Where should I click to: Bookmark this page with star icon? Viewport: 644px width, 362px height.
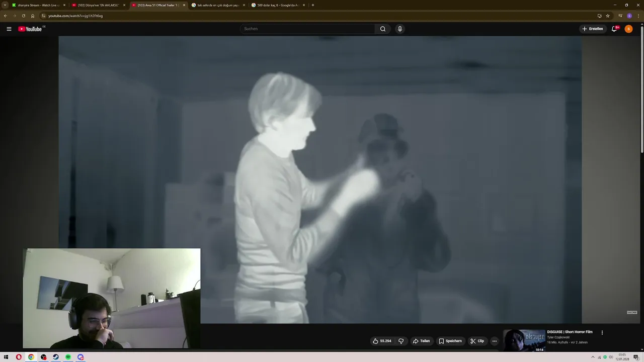pos(608,16)
